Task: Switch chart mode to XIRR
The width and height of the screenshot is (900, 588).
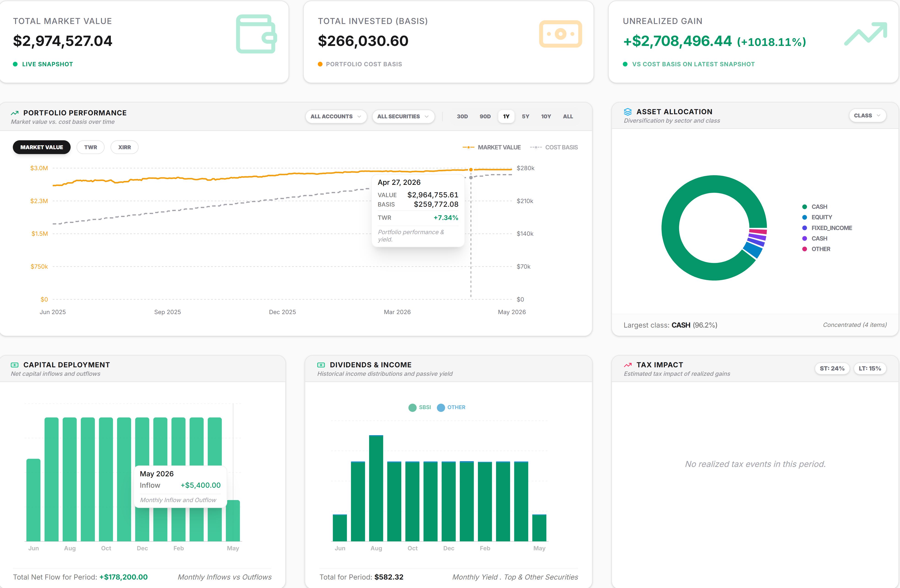Action: click(x=124, y=147)
